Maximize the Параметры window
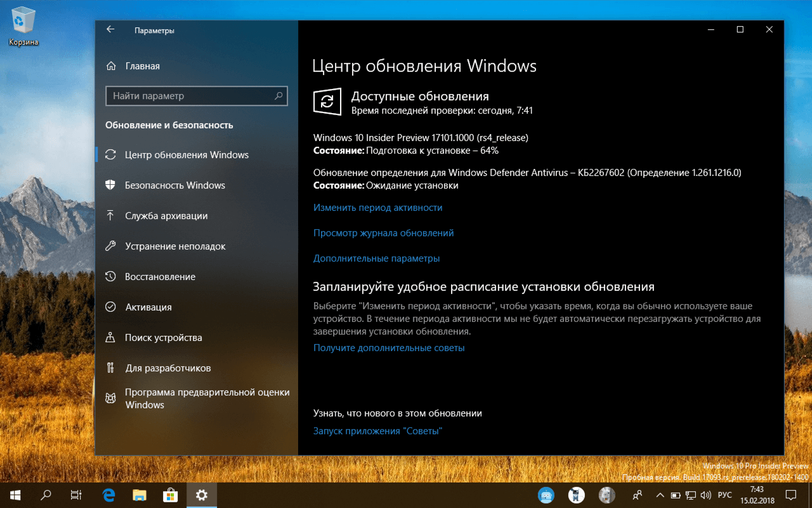The height and width of the screenshot is (508, 812). pos(740,30)
